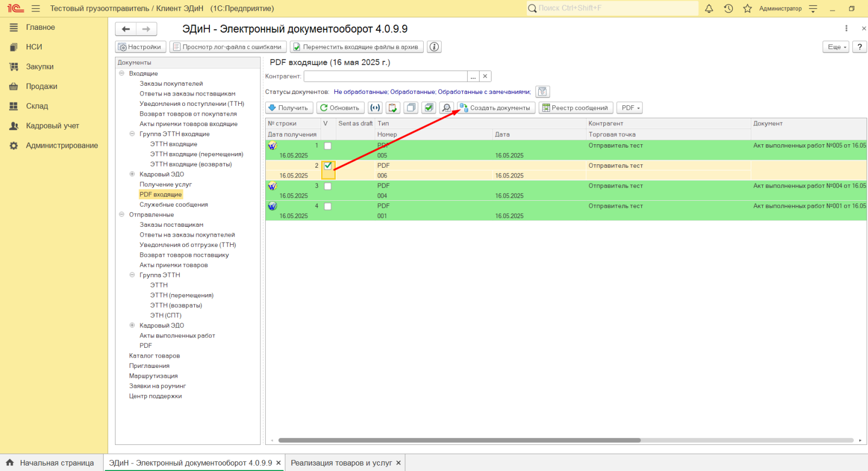
Task: Click the broadcast signal toolbar icon
Action: click(375, 107)
